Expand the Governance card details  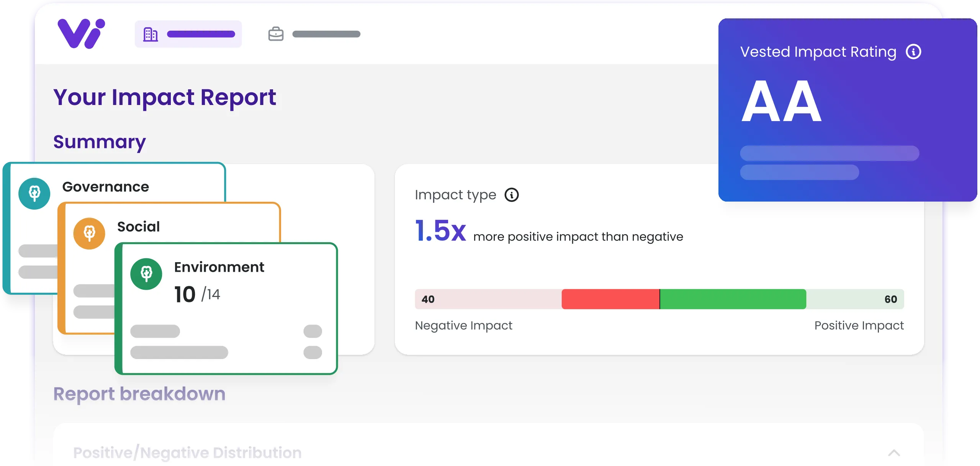coord(105,187)
